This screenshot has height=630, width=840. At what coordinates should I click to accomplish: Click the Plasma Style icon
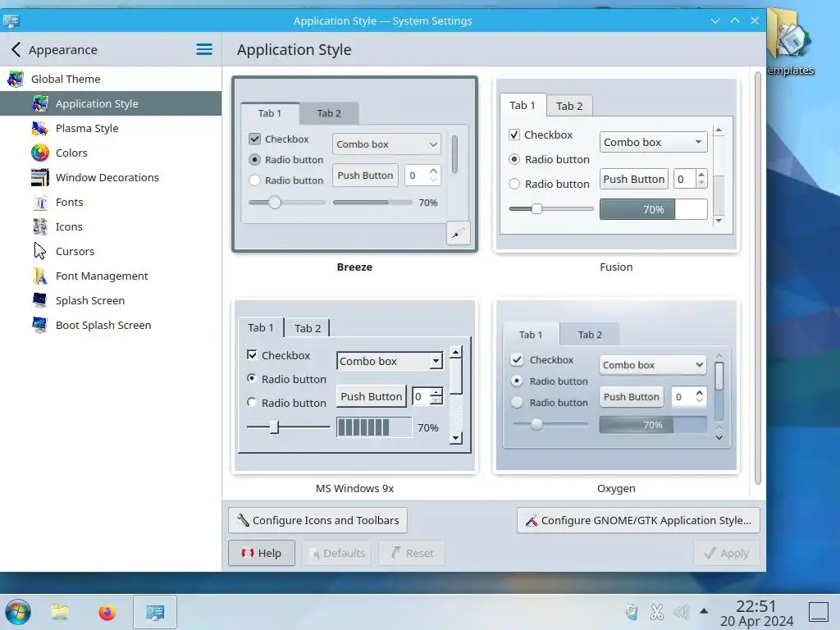[40, 128]
